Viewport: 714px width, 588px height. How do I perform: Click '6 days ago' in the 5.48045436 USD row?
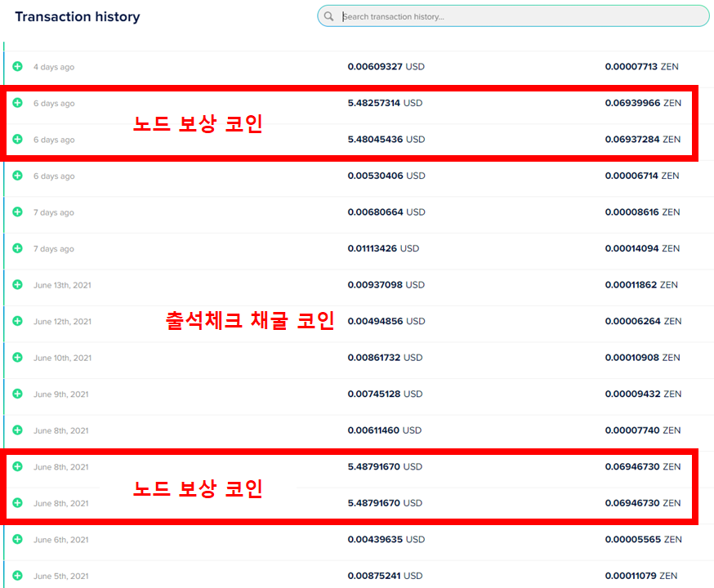[x=54, y=140]
